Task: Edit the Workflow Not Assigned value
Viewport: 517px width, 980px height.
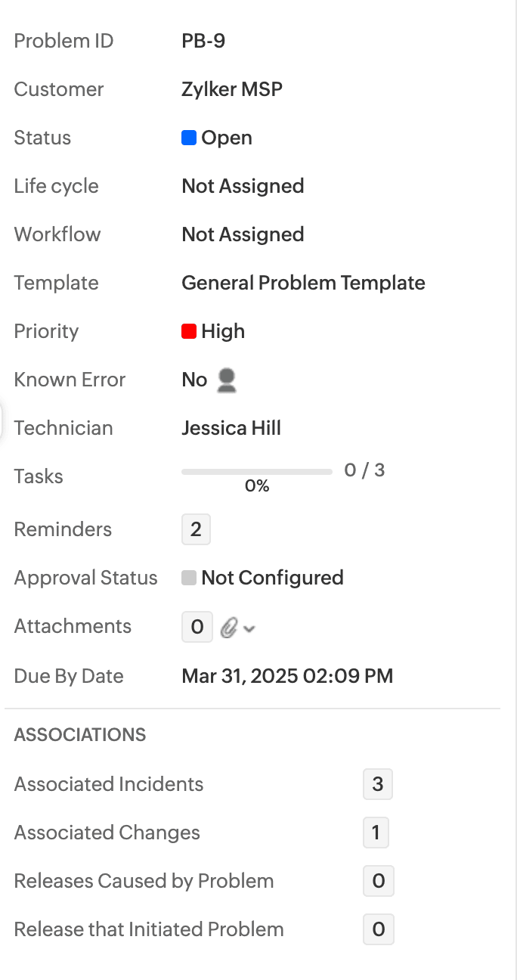Action: tap(243, 234)
